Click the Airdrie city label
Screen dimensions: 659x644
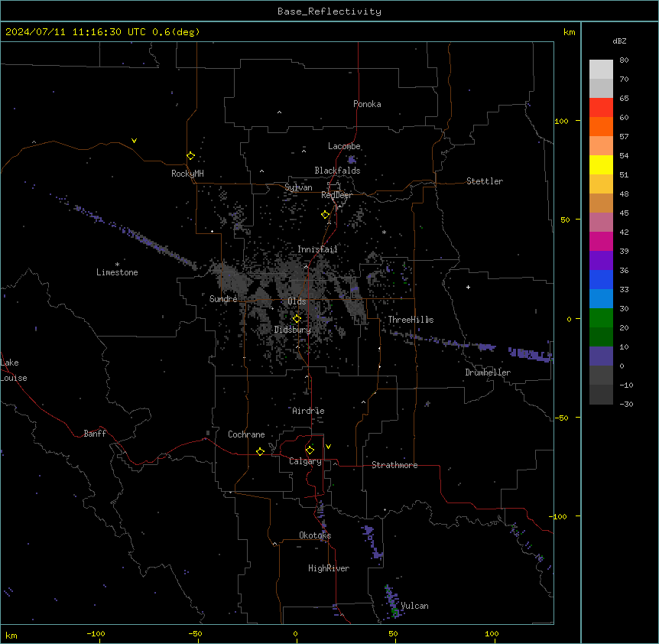pos(309,411)
